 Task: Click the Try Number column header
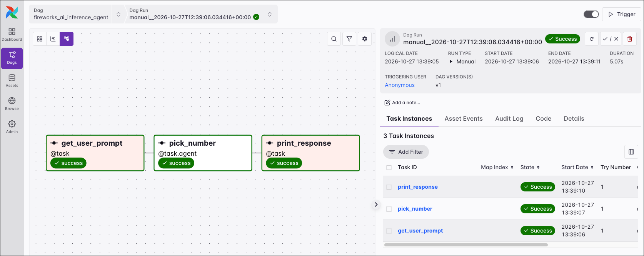616,167
